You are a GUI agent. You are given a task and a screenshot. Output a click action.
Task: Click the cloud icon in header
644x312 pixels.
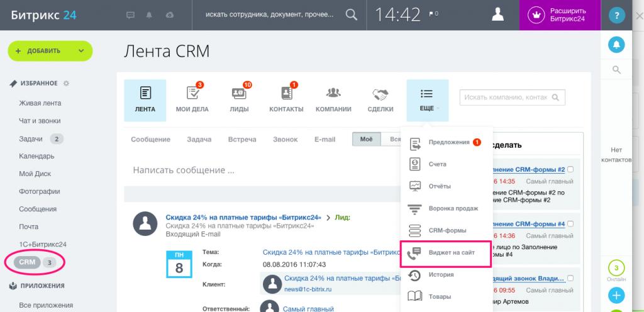pyautogui.click(x=169, y=14)
